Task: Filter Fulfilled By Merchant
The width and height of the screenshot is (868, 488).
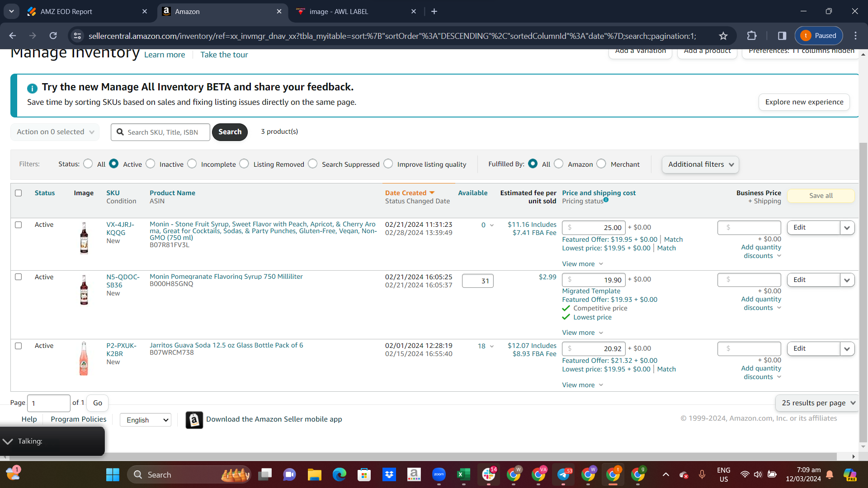Action: click(601, 164)
